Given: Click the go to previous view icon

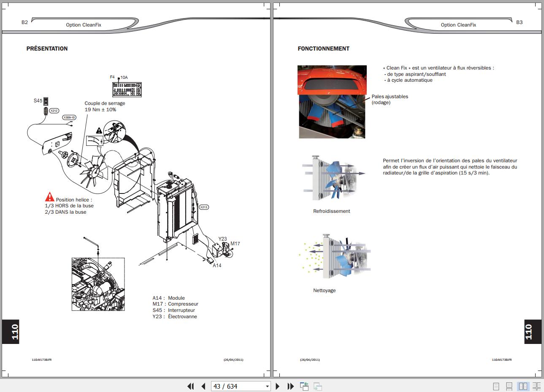Looking at the screenshot, I should click(x=304, y=386).
